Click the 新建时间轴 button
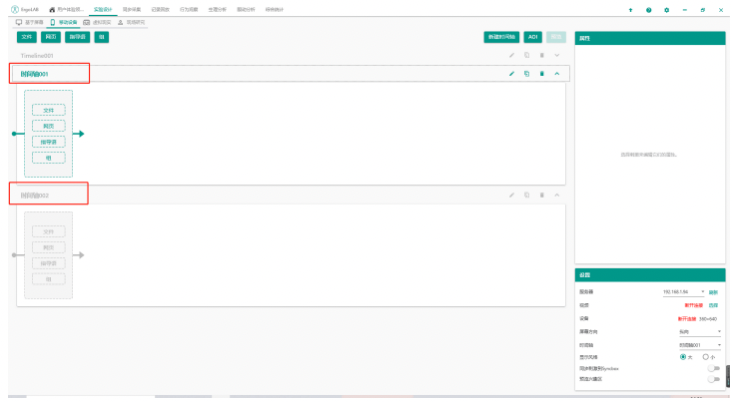The height and width of the screenshot is (402, 732). 501,36
